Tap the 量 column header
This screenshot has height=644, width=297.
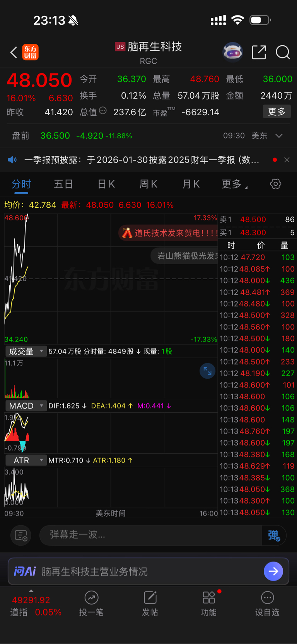[x=284, y=245]
